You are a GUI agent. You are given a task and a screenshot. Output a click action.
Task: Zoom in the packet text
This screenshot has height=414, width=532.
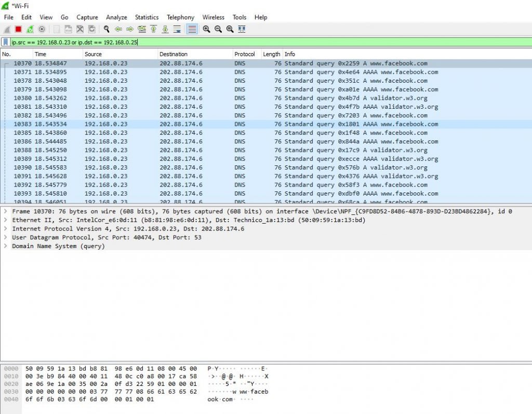point(206,29)
